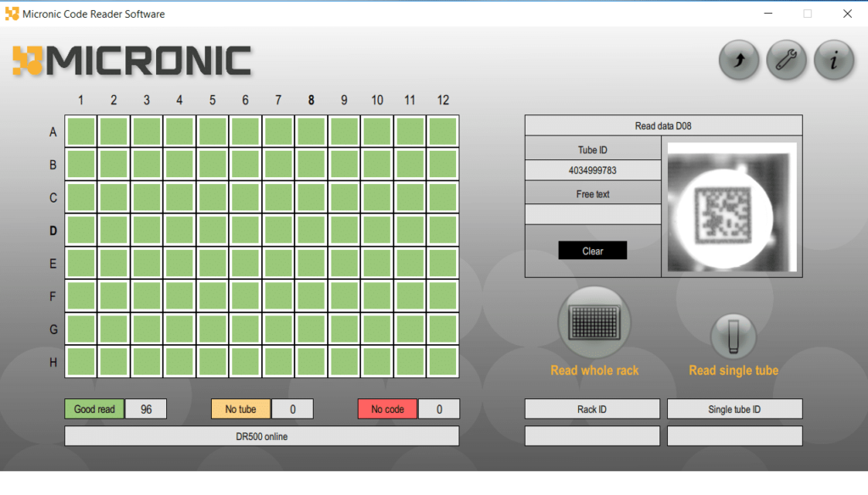The width and height of the screenshot is (868, 495).
Task: Select well F8 in the rack grid
Action: tap(311, 296)
